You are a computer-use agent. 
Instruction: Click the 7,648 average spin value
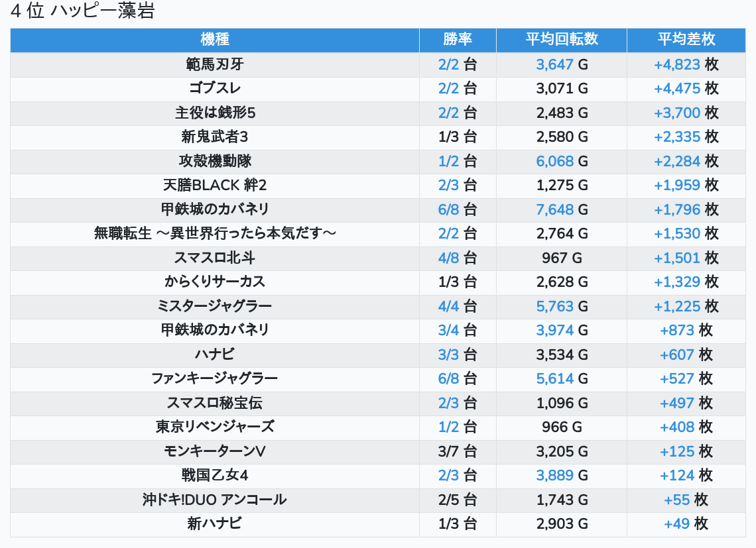pyautogui.click(x=555, y=210)
